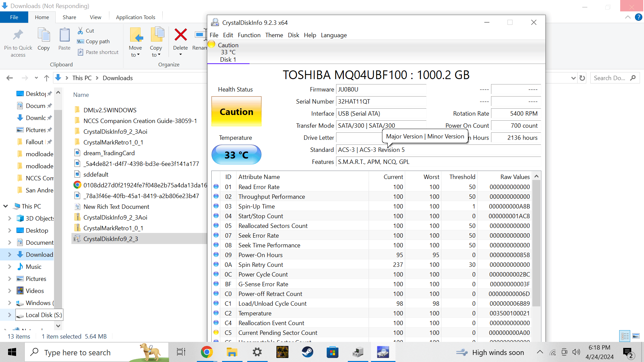
Task: Open the Theme menu
Action: [x=274, y=35]
